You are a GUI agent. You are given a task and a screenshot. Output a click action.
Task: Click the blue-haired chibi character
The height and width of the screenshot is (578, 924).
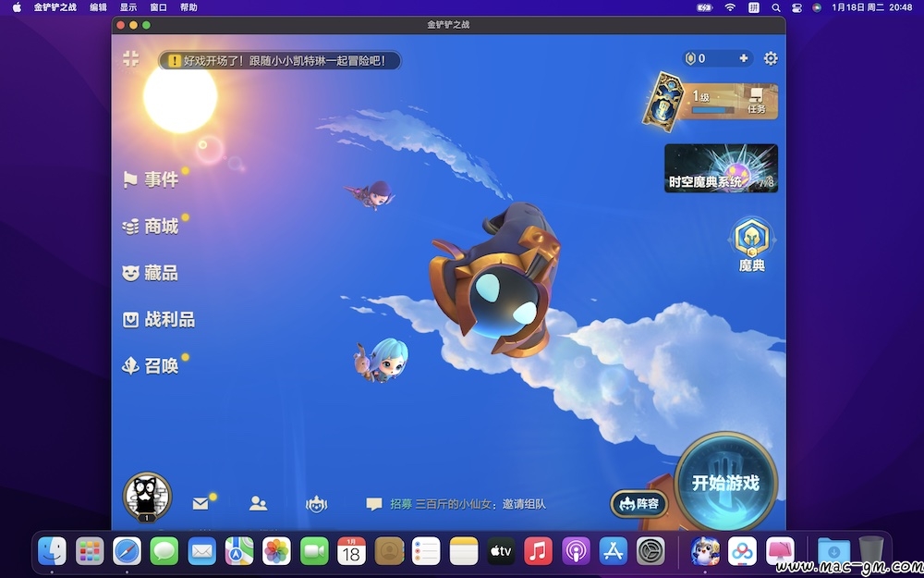click(x=382, y=360)
